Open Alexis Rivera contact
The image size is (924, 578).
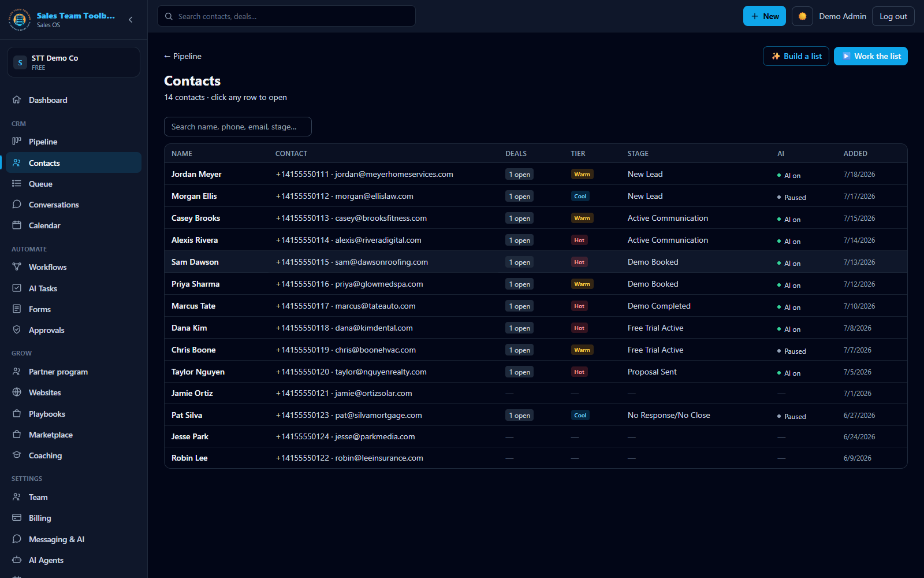(x=536, y=240)
